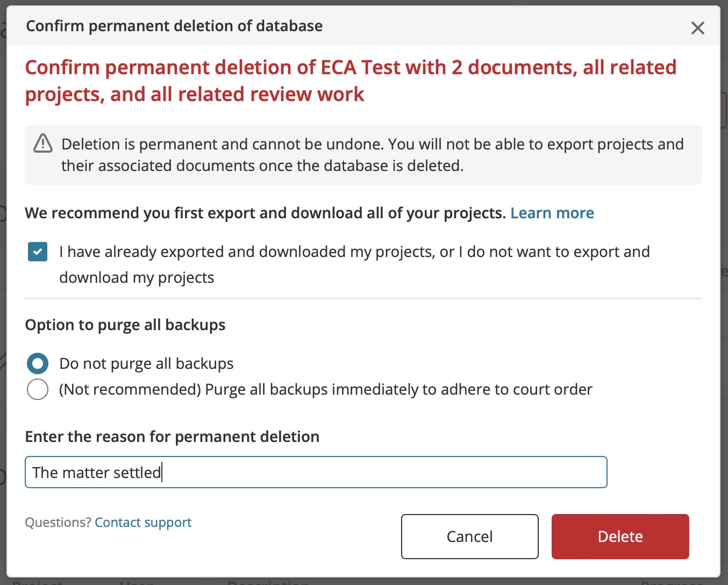The image size is (728, 585).
Task: Close the deletion dialog with the X icon
Action: pyautogui.click(x=697, y=28)
